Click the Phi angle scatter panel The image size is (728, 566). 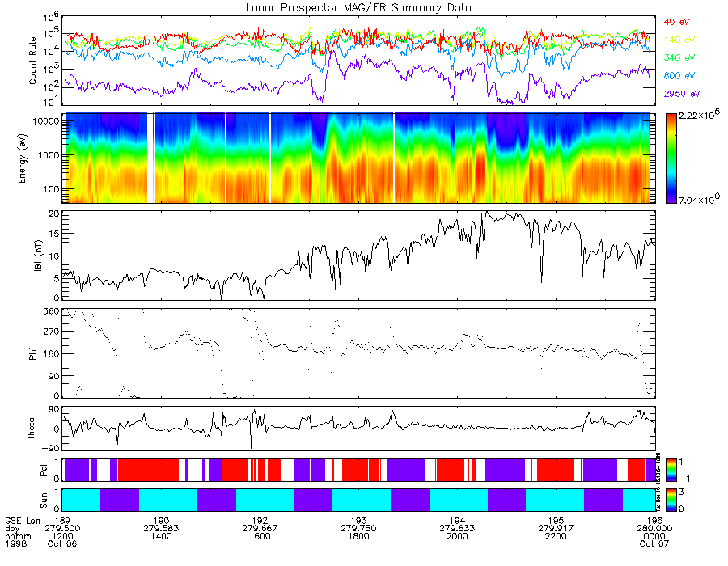358,353
